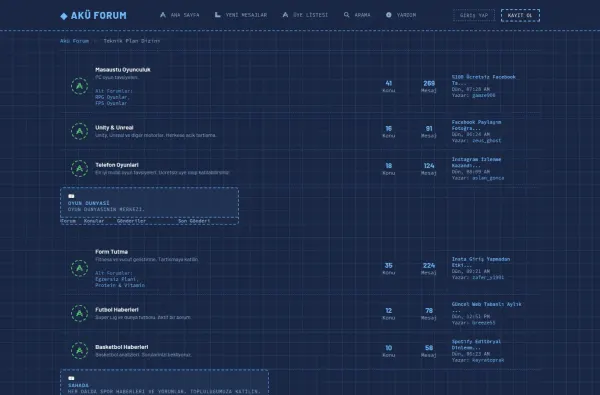Viewport: 600px width, 395px height.
Task: Click the Üye Listesi nav icon
Action: point(285,15)
